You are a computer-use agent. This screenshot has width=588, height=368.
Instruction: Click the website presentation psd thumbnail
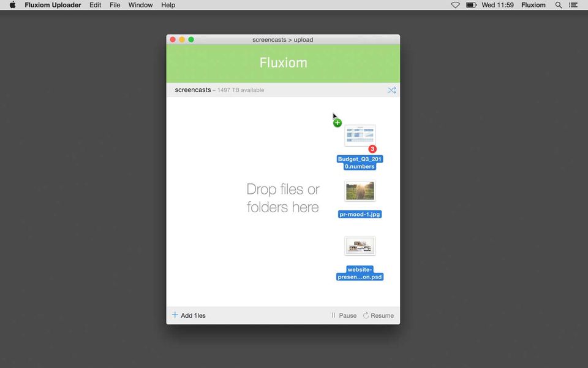click(360, 246)
